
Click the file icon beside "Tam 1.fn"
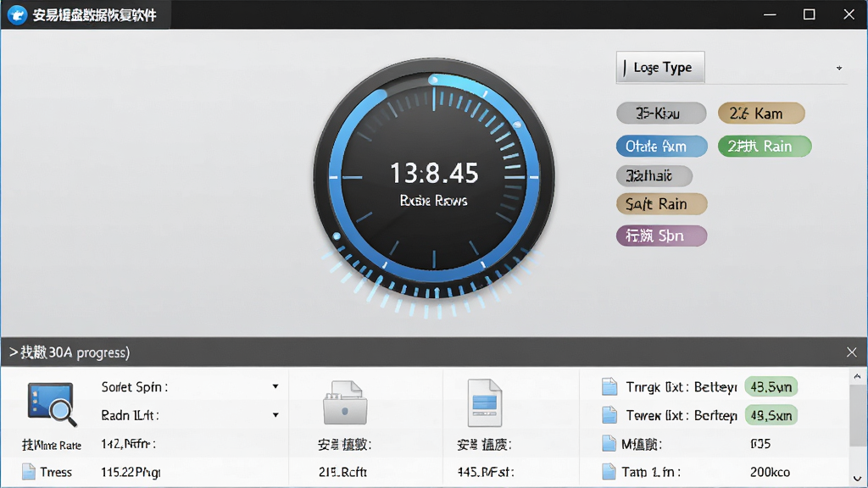pyautogui.click(x=609, y=472)
